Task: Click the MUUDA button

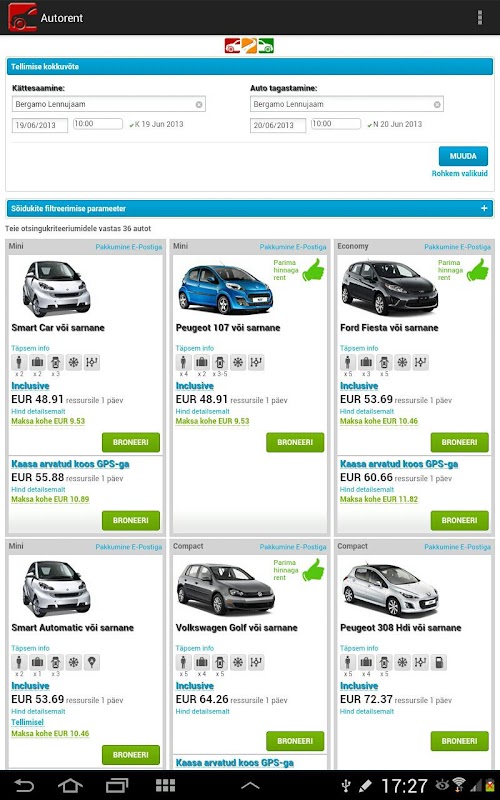Action: (x=463, y=156)
